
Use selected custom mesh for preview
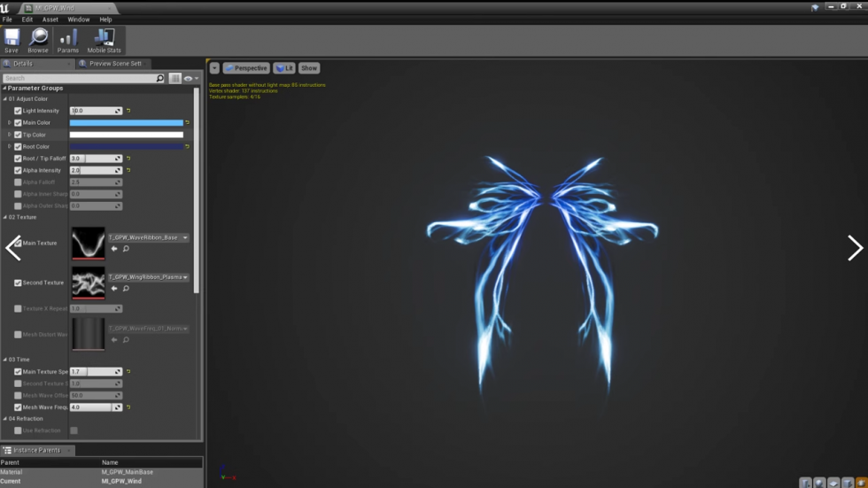coord(862,483)
